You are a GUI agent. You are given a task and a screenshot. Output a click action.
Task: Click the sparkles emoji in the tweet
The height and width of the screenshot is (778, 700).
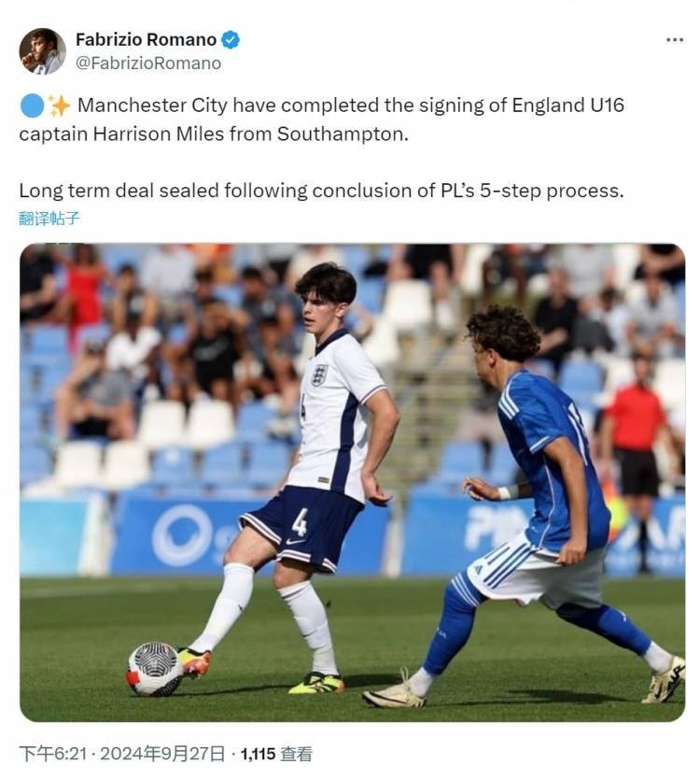click(x=59, y=106)
